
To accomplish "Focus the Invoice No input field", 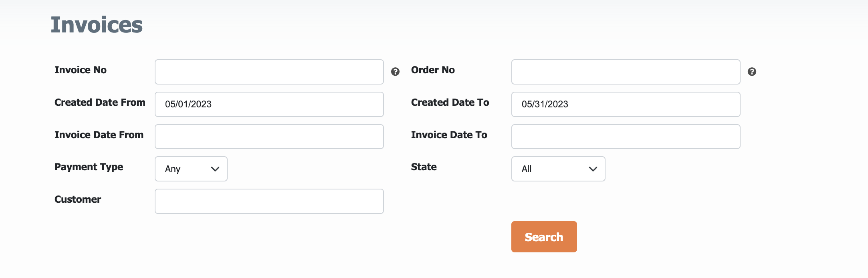I will tap(269, 72).
